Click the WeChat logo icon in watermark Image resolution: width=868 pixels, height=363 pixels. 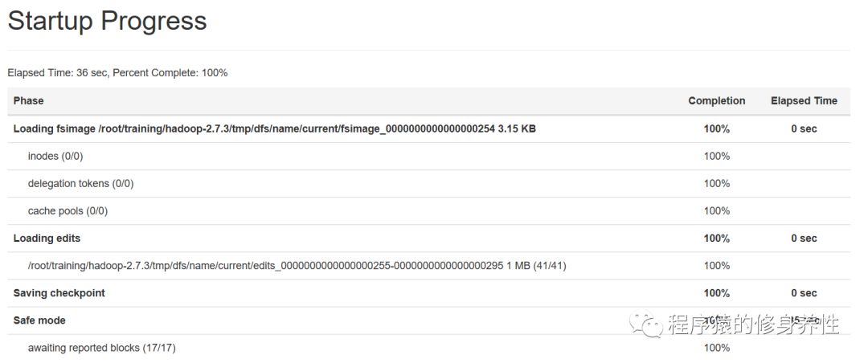(x=645, y=324)
